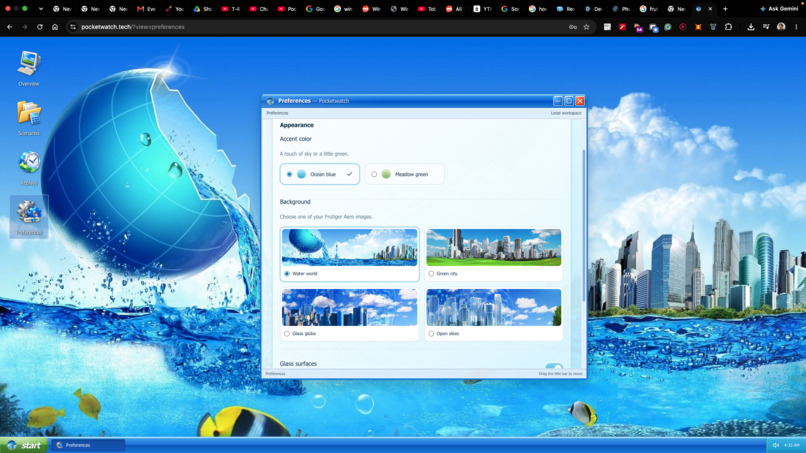Choose the Glass globe radio button
The image size is (806, 453).
[x=287, y=334]
